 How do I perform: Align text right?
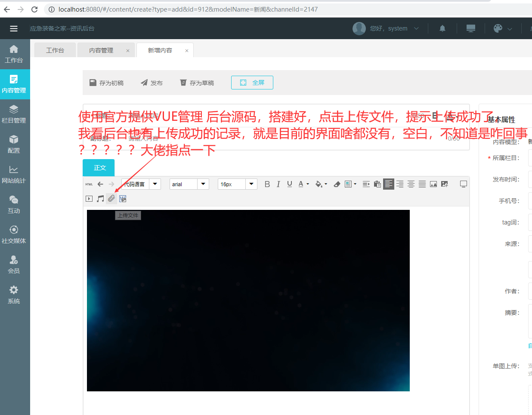[x=400, y=184]
